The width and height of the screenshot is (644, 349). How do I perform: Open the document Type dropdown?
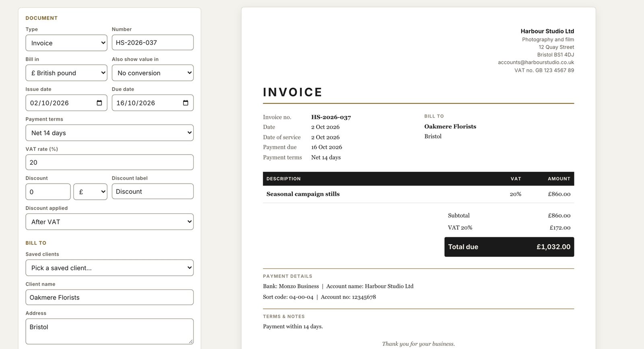click(x=66, y=43)
